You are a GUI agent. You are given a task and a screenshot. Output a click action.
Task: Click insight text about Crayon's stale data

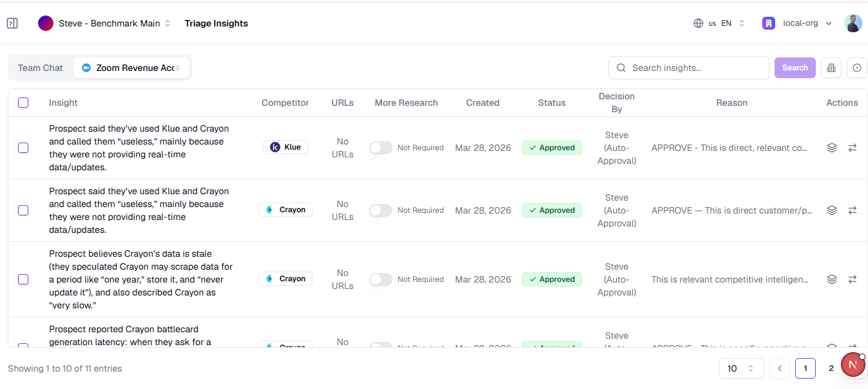pyautogui.click(x=140, y=279)
